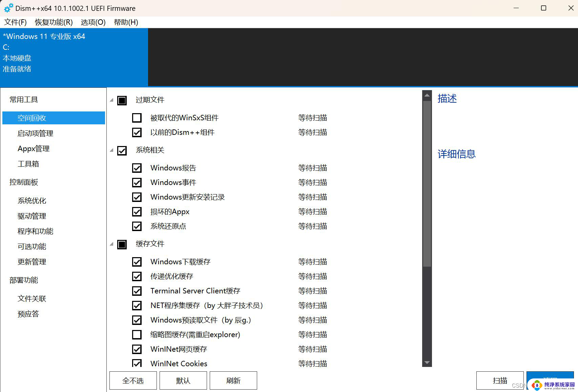Minimize the Dism++ window
Screen dimensions: 578x392
516,8
